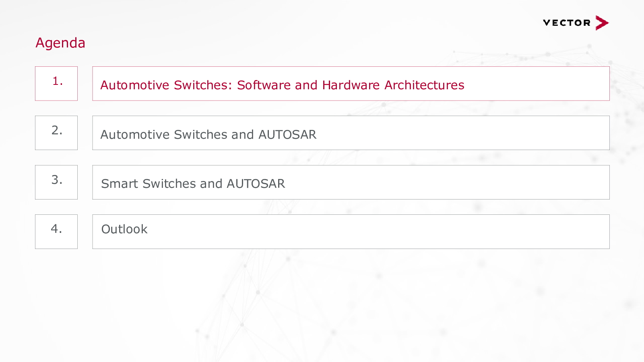Click the number 1 agenda box
Viewport: 644px width, 362px height.
pyautogui.click(x=56, y=83)
